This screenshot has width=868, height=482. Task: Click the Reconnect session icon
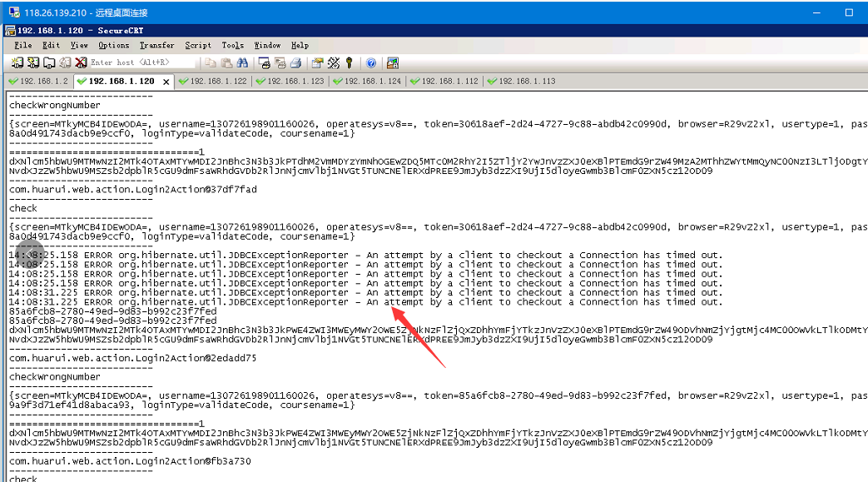(65, 63)
